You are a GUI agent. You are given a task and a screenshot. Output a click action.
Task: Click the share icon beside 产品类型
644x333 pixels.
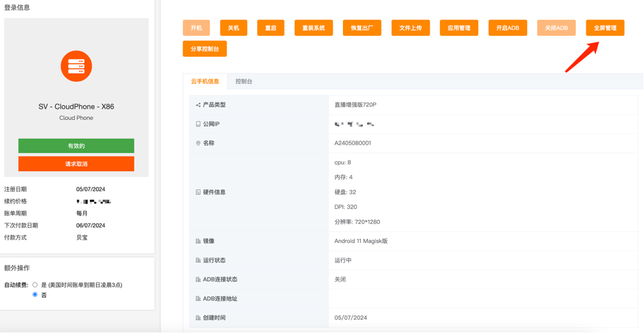(198, 105)
